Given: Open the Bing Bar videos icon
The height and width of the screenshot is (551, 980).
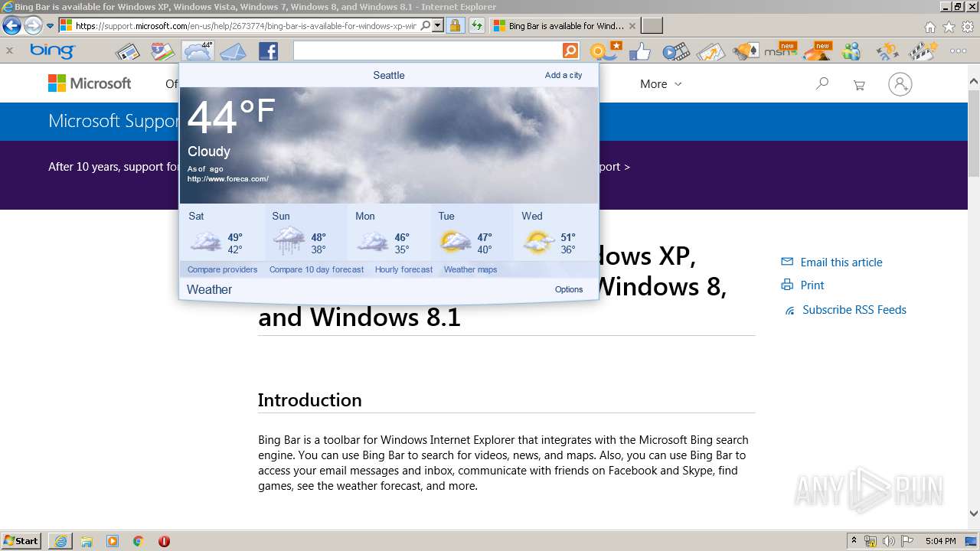Looking at the screenshot, I should [676, 51].
